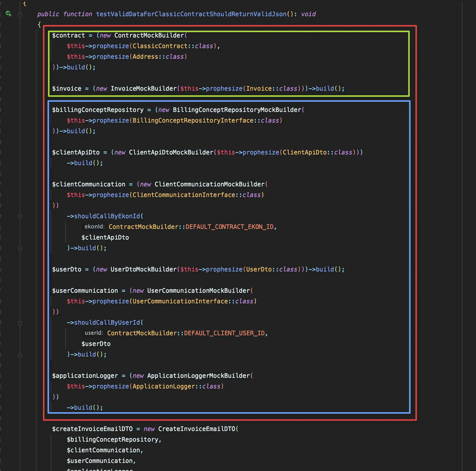Fold the shouldCallByUserId call block
476x471 pixels.
point(20,323)
